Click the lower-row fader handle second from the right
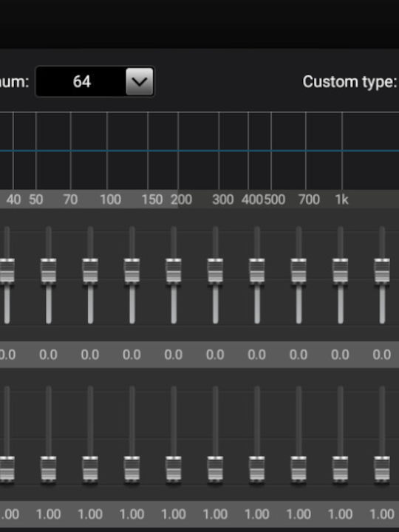The width and height of the screenshot is (399, 532). click(x=341, y=468)
